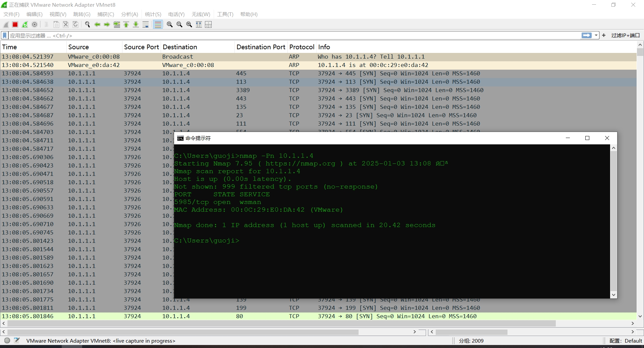
Task: Sort by Destination Port column header
Action: (261, 47)
